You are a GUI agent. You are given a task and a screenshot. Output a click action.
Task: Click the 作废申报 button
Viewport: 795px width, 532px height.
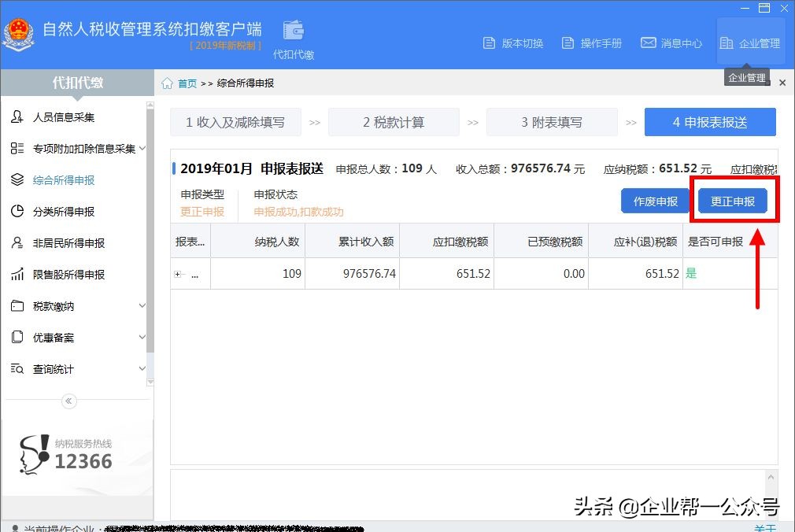[x=655, y=201]
